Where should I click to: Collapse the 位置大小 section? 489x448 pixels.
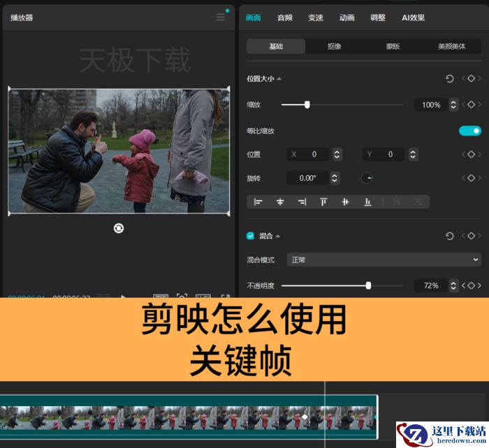pos(279,79)
